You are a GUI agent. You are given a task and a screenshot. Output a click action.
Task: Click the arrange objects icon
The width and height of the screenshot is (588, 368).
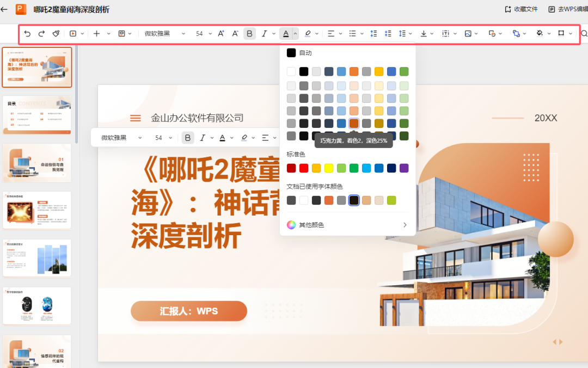tap(516, 33)
